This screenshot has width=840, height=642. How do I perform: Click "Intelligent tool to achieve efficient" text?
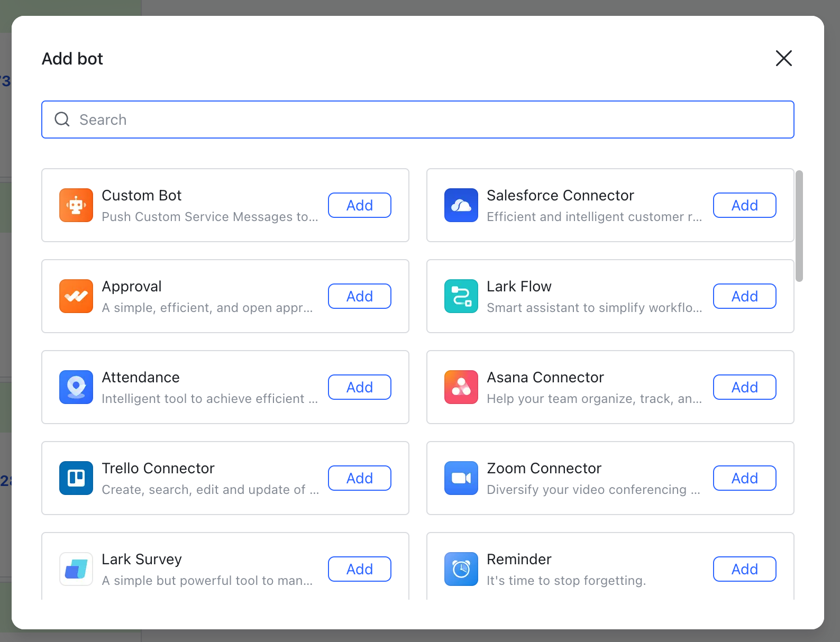(x=203, y=399)
